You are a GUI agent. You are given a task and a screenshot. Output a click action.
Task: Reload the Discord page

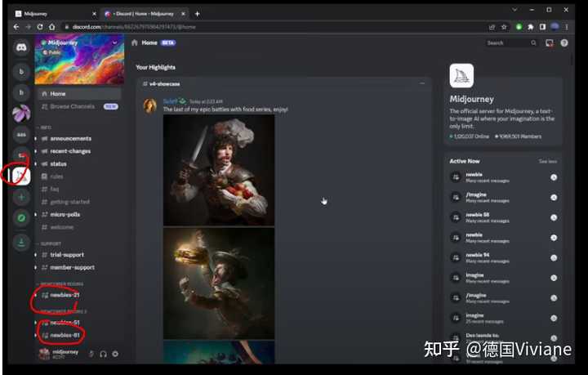pos(40,27)
